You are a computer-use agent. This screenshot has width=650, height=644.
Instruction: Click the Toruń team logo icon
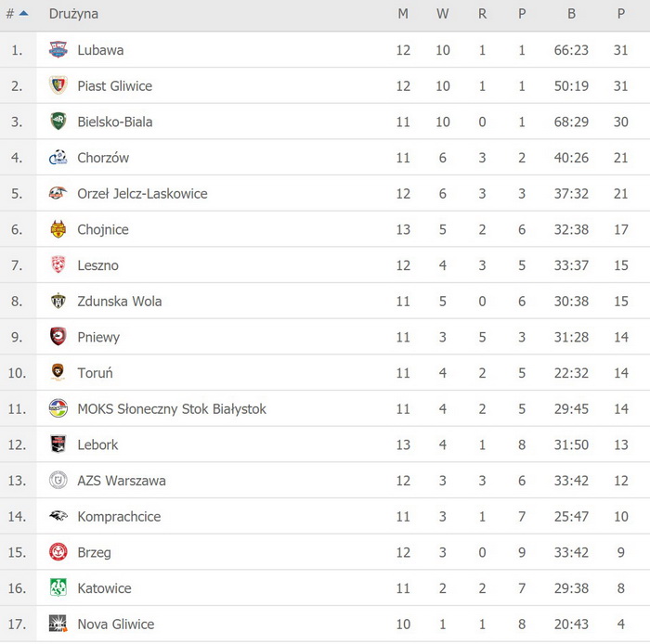(58, 373)
